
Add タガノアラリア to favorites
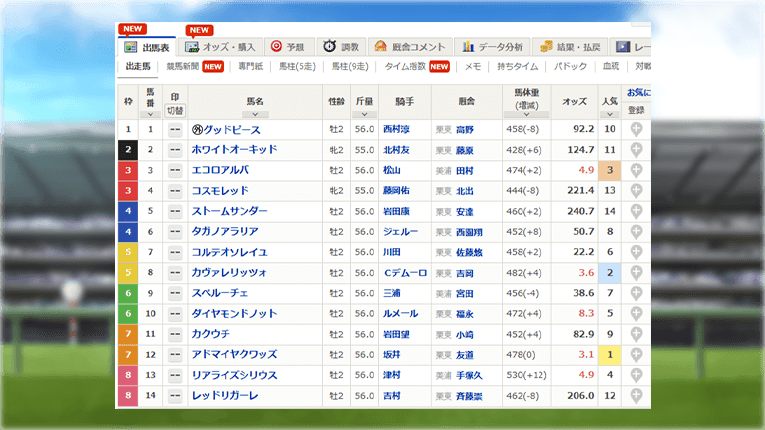click(x=636, y=232)
